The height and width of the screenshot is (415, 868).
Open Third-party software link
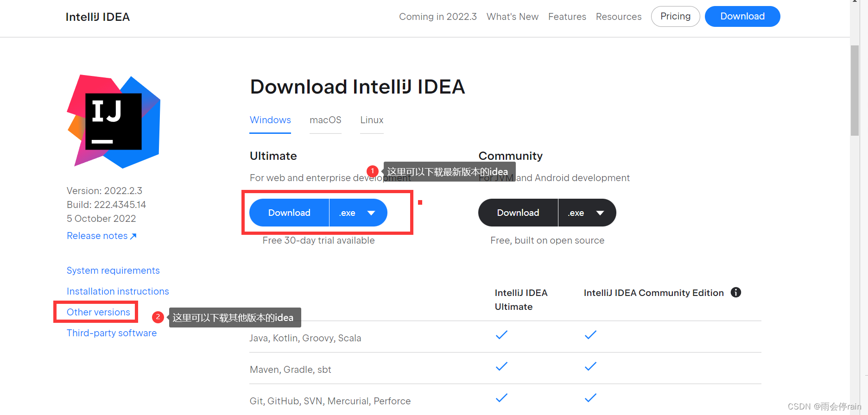point(112,333)
